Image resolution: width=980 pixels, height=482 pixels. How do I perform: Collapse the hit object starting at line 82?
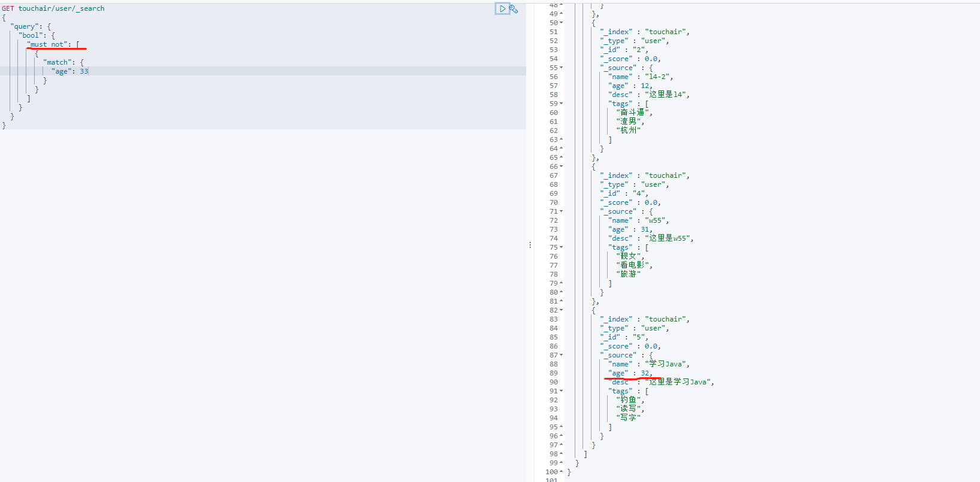pyautogui.click(x=561, y=310)
